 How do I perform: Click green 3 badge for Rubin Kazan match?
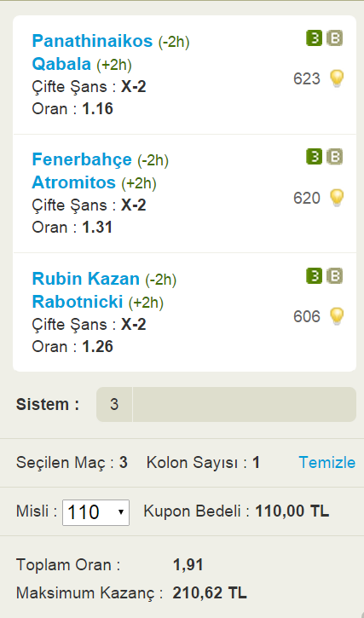click(314, 276)
